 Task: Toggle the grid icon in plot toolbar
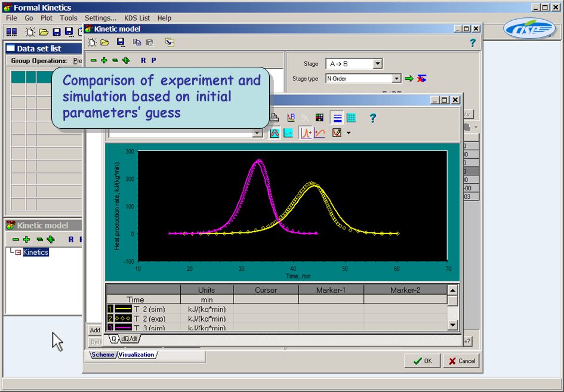(351, 118)
